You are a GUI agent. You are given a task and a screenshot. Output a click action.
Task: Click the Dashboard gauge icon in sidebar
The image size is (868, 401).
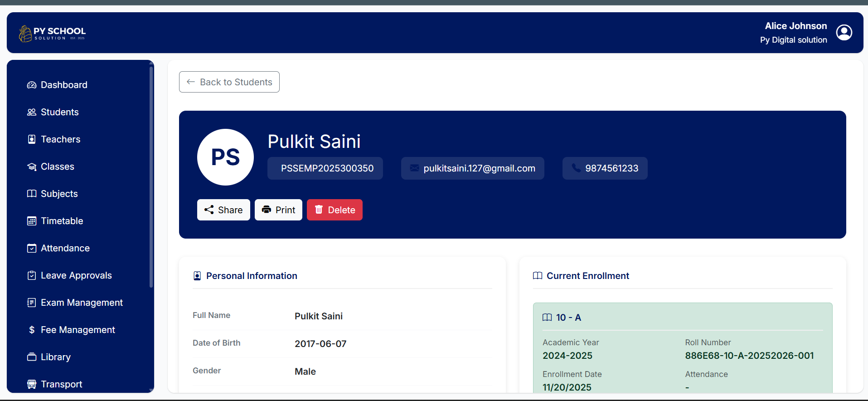[x=32, y=85]
